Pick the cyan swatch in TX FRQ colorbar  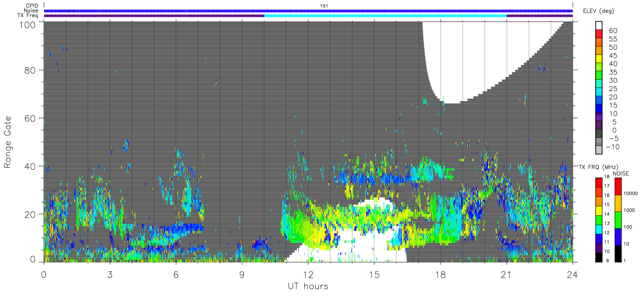pyautogui.click(x=599, y=229)
